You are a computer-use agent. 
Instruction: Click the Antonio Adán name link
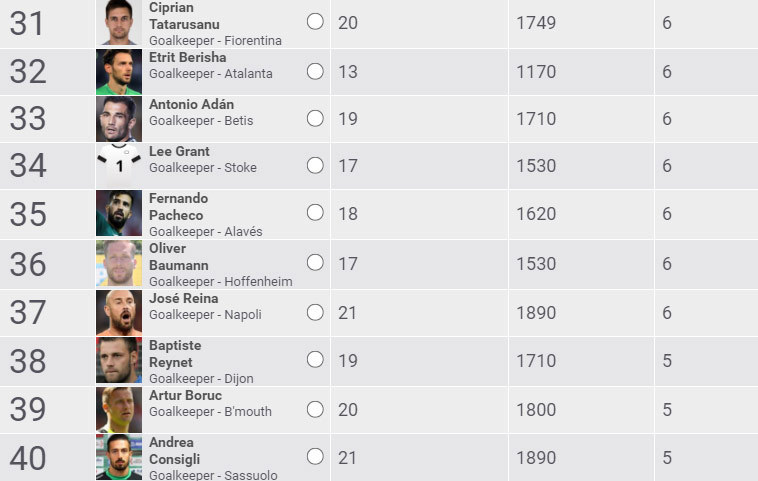click(191, 104)
